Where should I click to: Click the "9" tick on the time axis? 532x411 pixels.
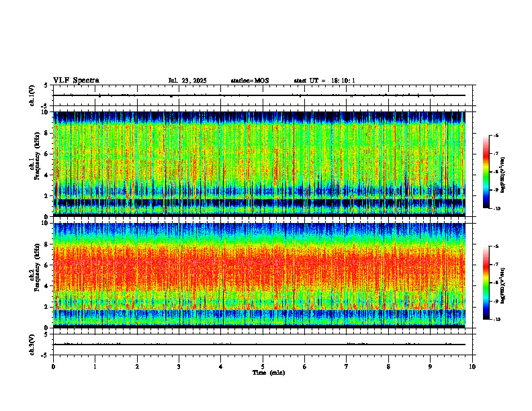(x=430, y=367)
